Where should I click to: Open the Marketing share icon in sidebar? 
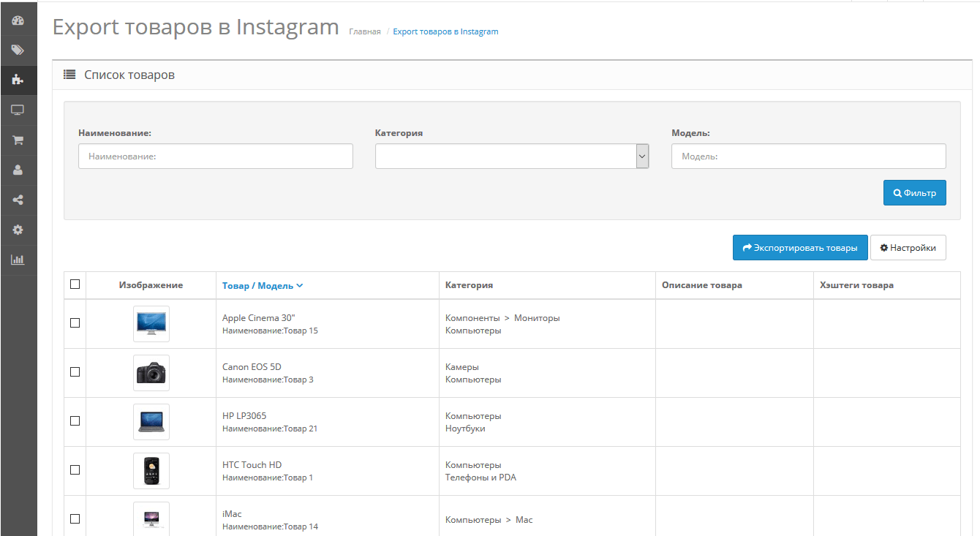pos(18,200)
